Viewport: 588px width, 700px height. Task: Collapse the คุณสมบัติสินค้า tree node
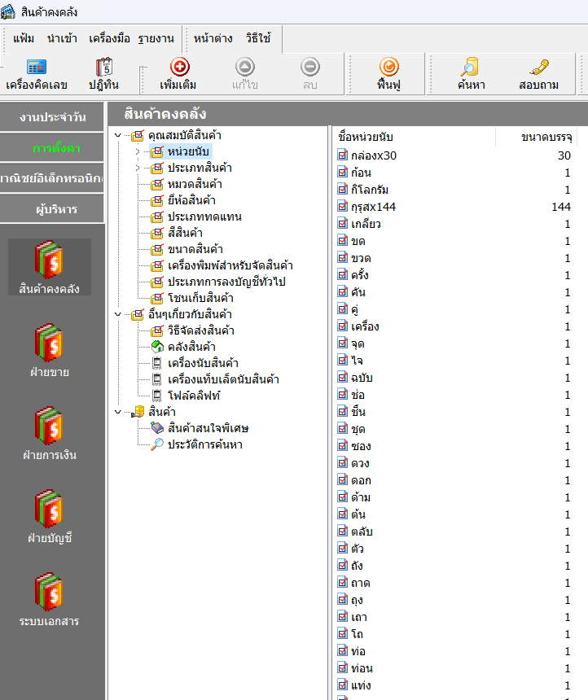click(x=119, y=136)
